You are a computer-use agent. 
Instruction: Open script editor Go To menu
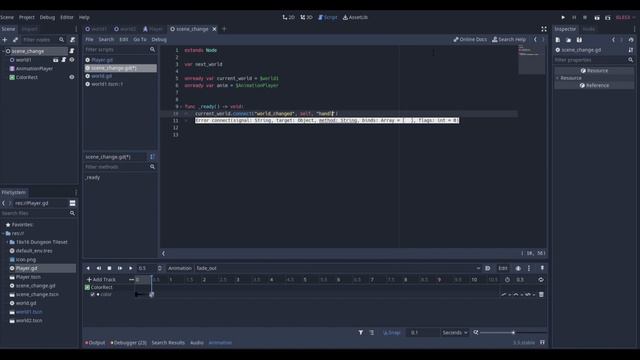tap(140, 40)
